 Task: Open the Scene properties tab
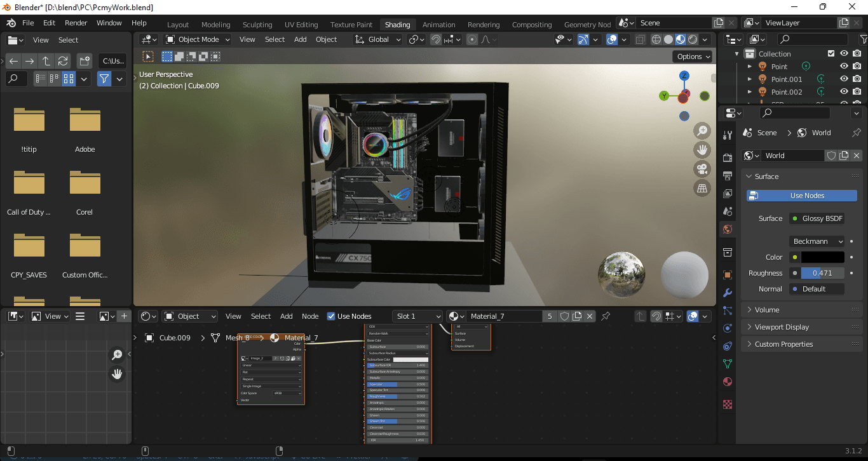(728, 211)
